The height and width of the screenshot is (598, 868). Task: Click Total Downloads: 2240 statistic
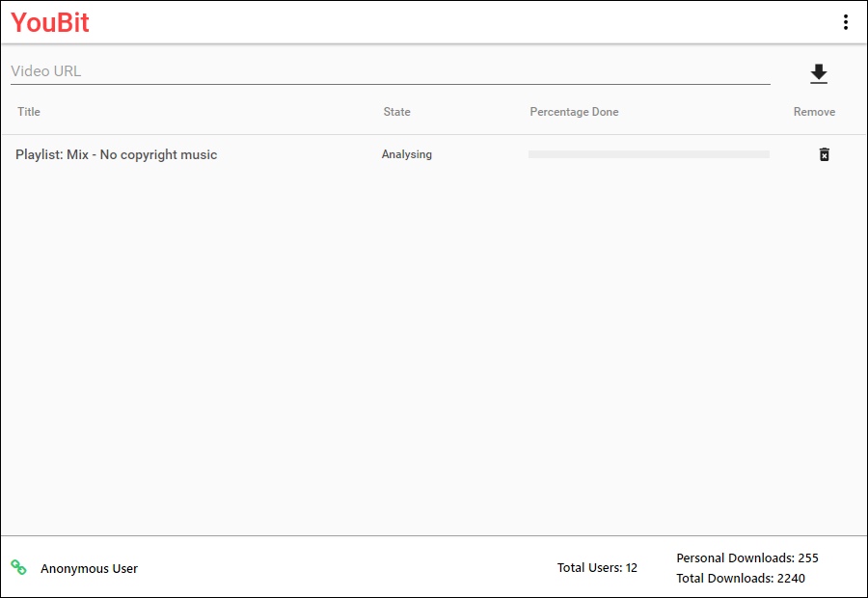point(740,578)
